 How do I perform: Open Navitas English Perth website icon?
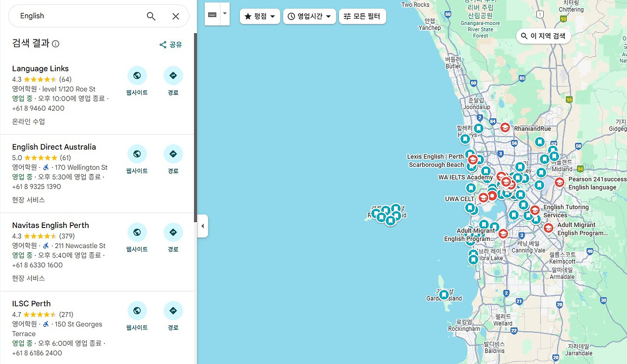click(x=137, y=232)
